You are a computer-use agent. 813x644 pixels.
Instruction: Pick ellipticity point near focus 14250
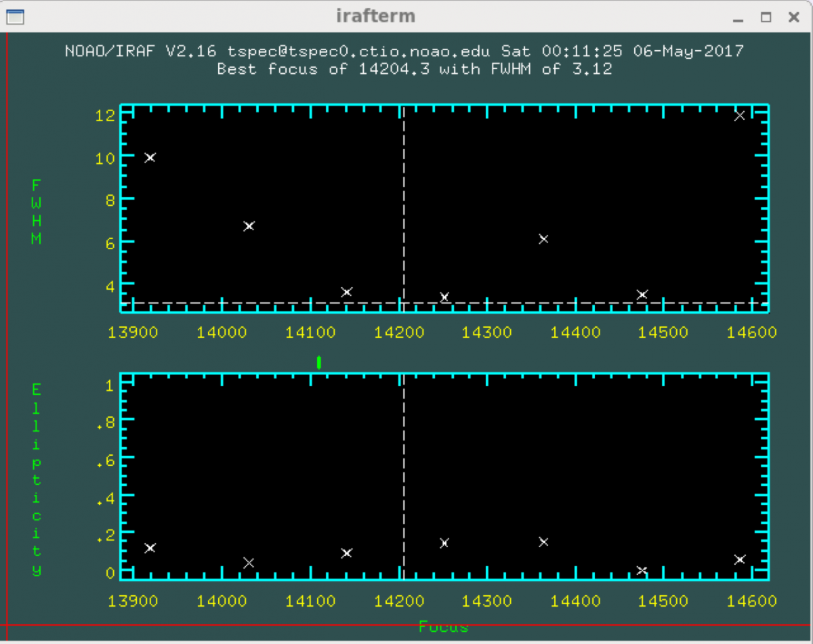pos(444,542)
